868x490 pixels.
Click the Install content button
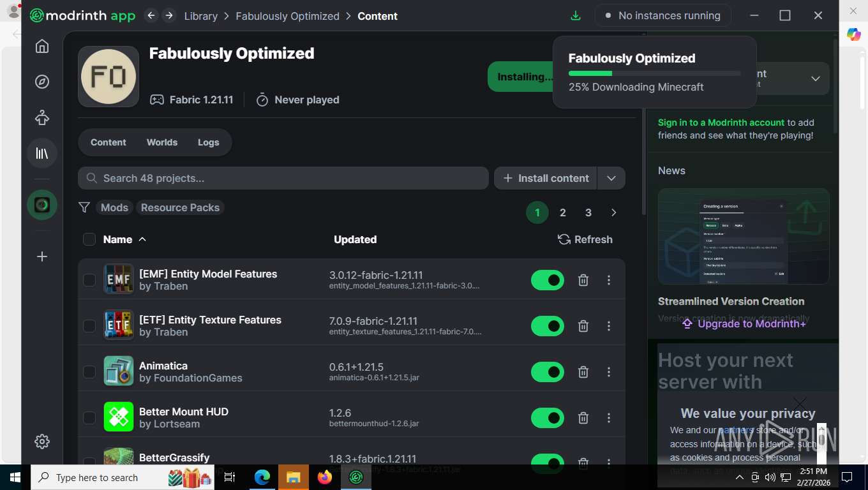(x=546, y=178)
